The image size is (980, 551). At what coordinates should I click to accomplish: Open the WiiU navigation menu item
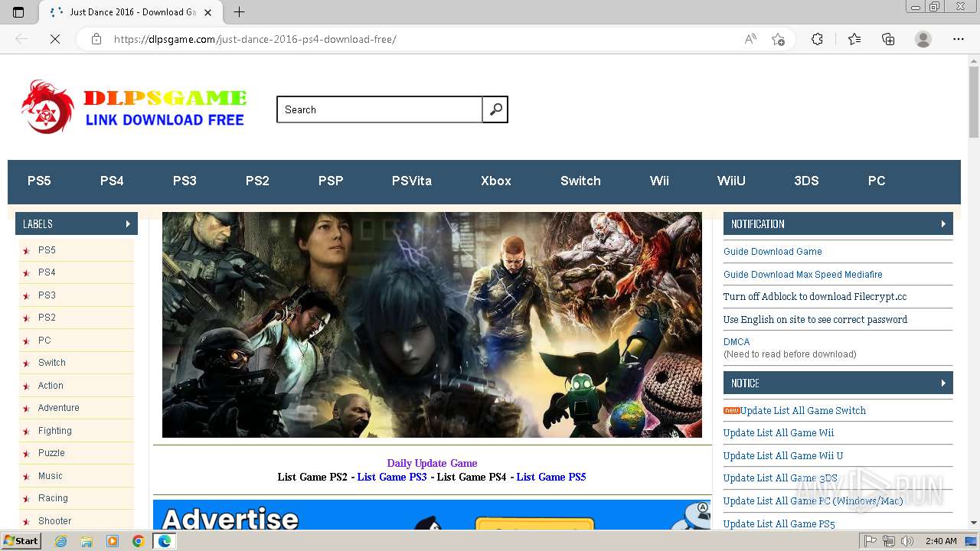coord(731,181)
